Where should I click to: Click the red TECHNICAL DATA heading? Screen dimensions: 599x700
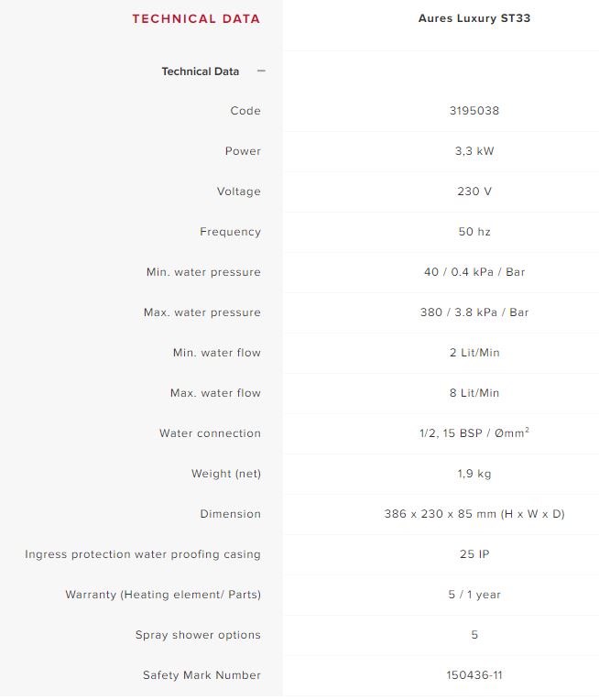click(x=196, y=18)
